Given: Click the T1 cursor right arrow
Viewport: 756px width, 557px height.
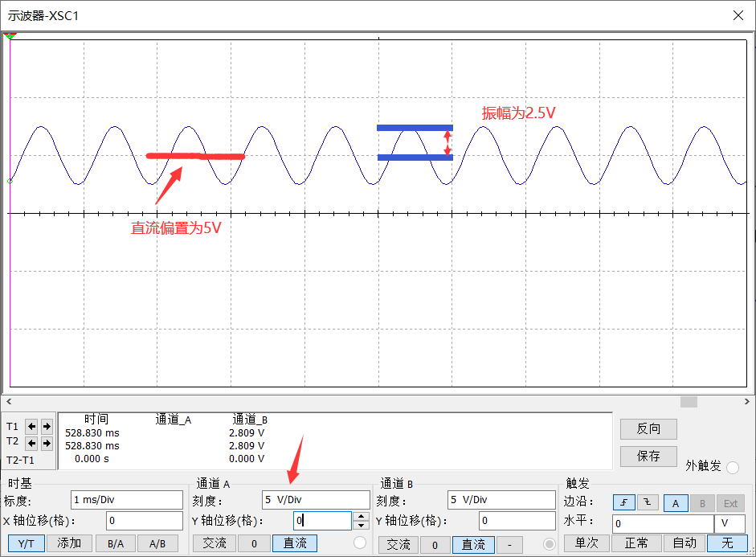Looking at the screenshot, I should point(47,426).
